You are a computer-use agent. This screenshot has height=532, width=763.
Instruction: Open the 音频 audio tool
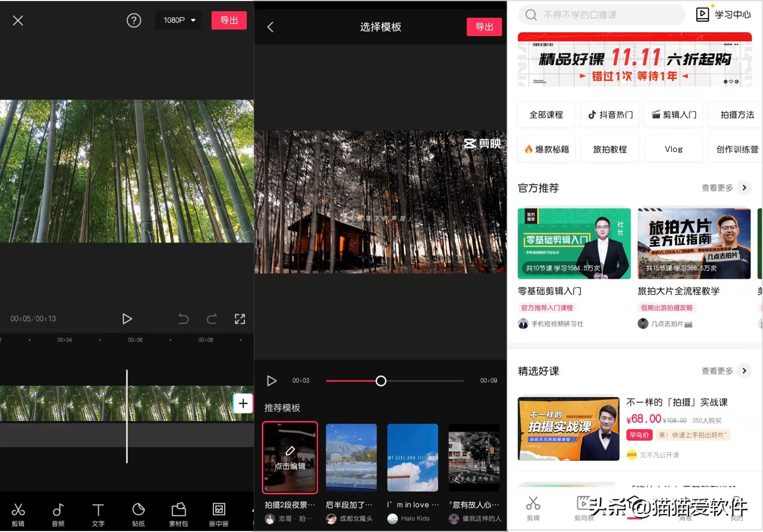coord(58,512)
